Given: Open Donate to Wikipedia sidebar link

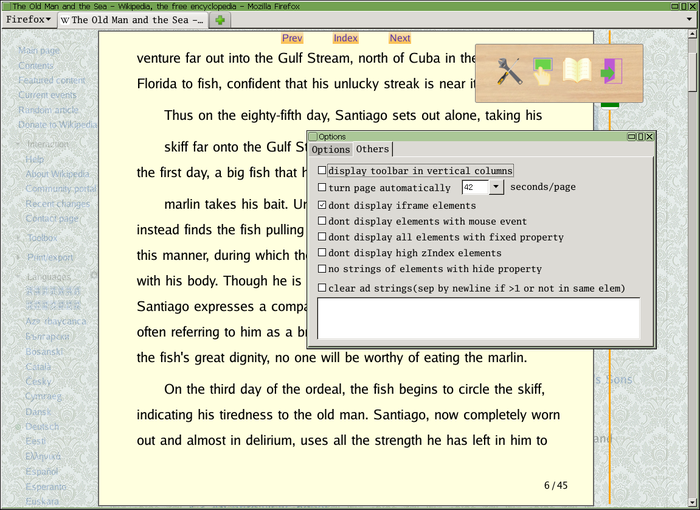Looking at the screenshot, I should 57,125.
